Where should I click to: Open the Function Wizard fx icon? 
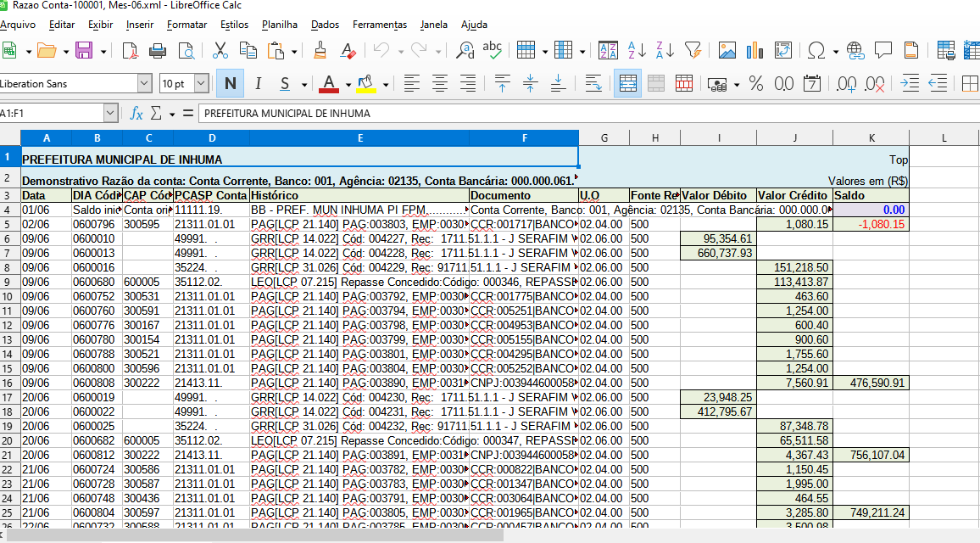pos(136,113)
